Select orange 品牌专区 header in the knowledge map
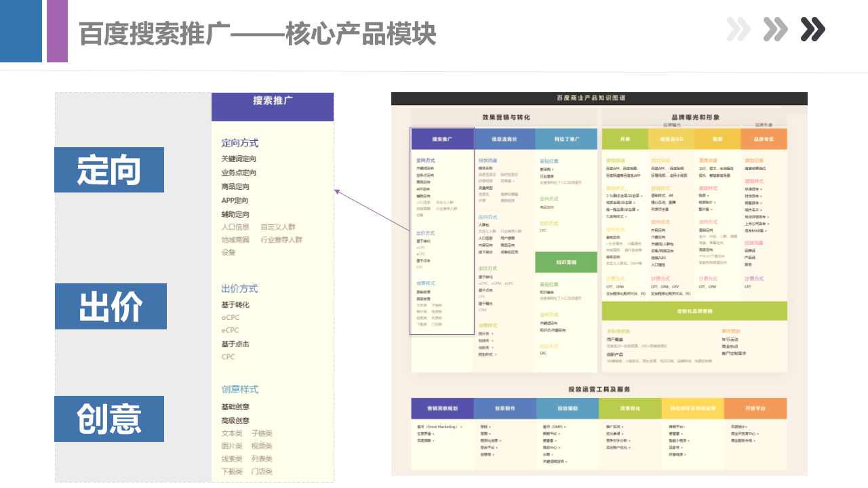 coord(764,139)
